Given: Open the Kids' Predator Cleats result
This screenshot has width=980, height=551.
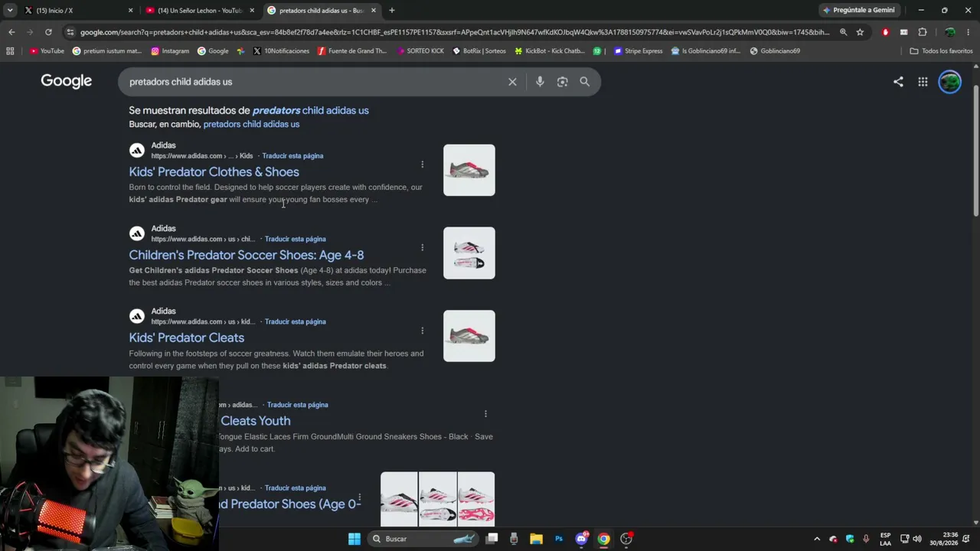Looking at the screenshot, I should (187, 337).
